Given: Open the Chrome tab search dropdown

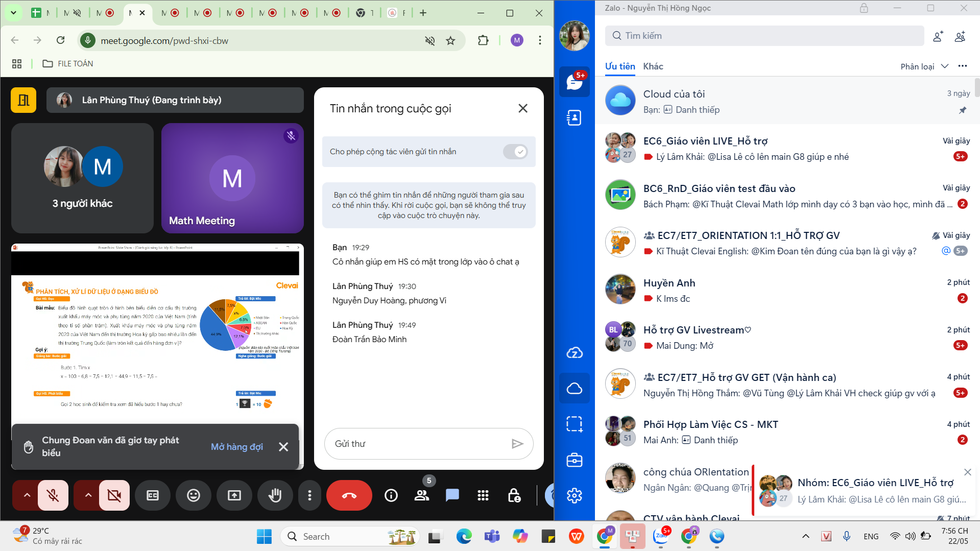Looking at the screenshot, I should (13, 13).
